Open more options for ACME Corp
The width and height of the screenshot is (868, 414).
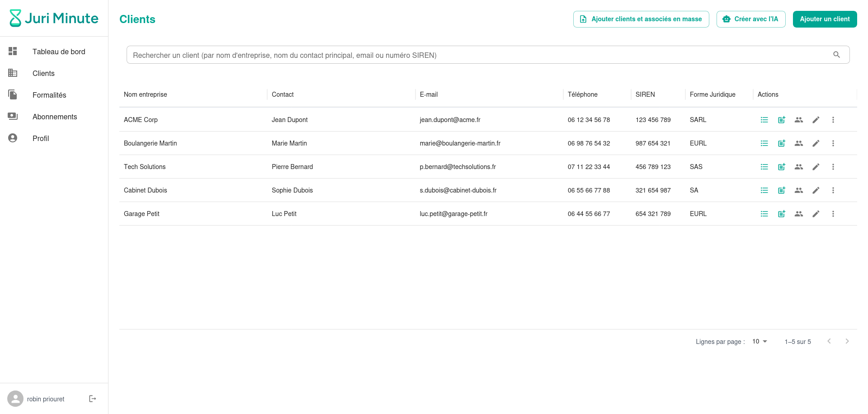tap(833, 119)
